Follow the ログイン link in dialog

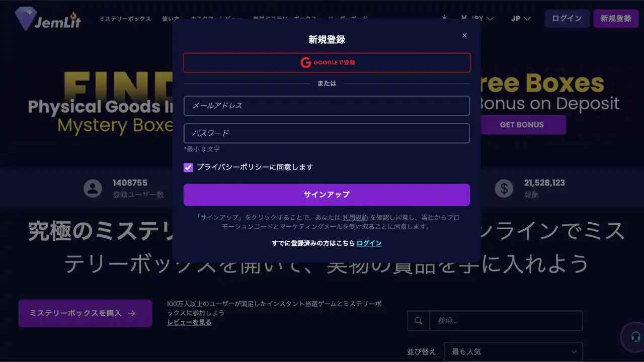tap(369, 243)
